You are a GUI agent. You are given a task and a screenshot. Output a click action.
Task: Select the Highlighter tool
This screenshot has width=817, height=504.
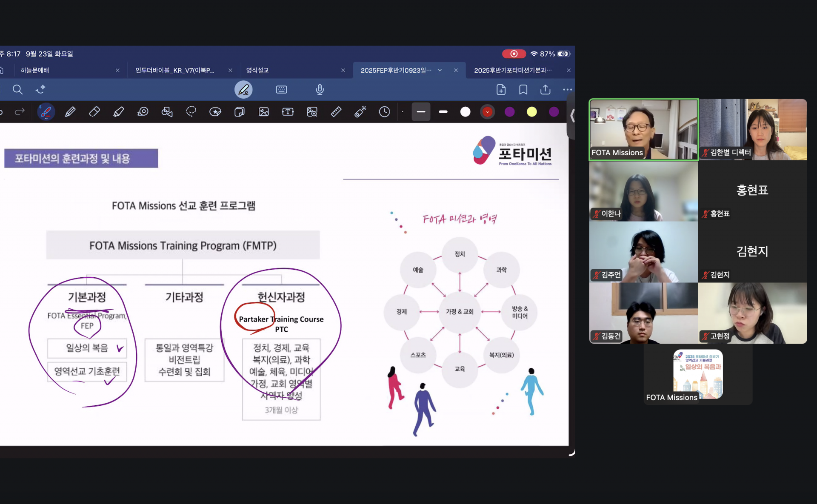point(119,112)
